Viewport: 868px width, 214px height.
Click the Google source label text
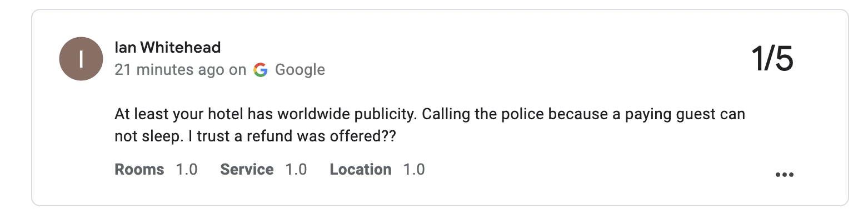coord(300,70)
